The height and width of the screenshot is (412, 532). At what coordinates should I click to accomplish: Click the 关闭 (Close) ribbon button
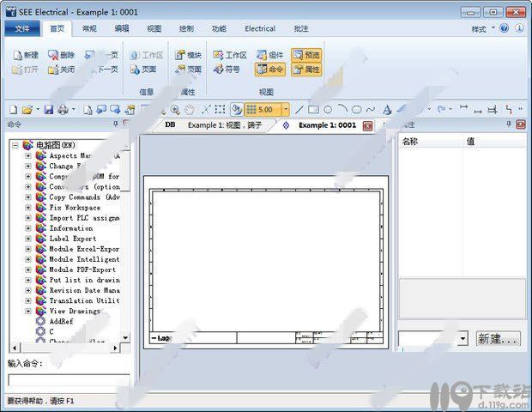[x=62, y=70]
